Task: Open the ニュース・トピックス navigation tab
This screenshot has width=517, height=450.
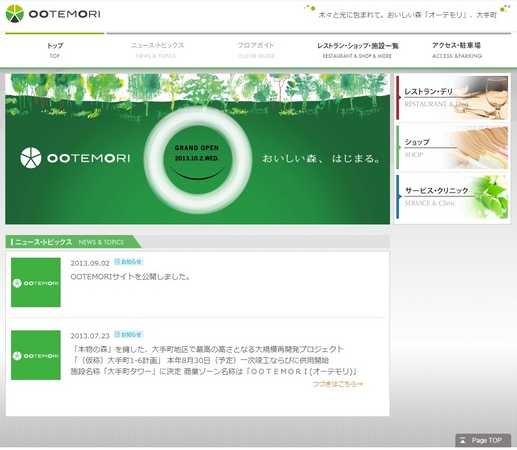Action: [x=157, y=50]
